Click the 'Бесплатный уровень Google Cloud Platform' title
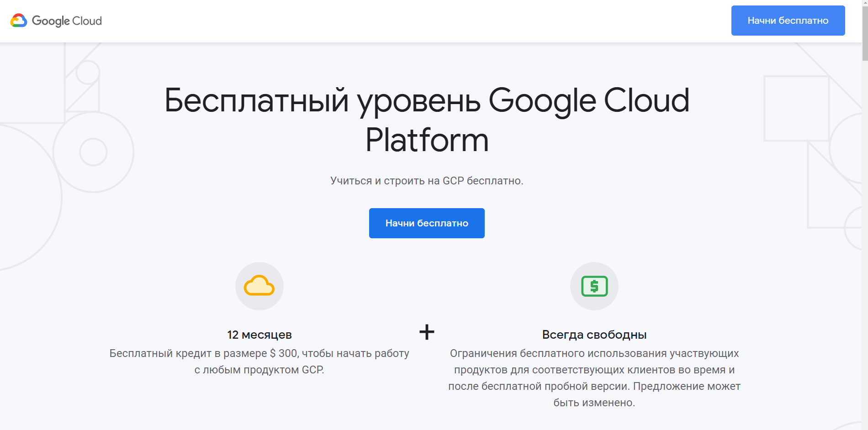 click(427, 120)
